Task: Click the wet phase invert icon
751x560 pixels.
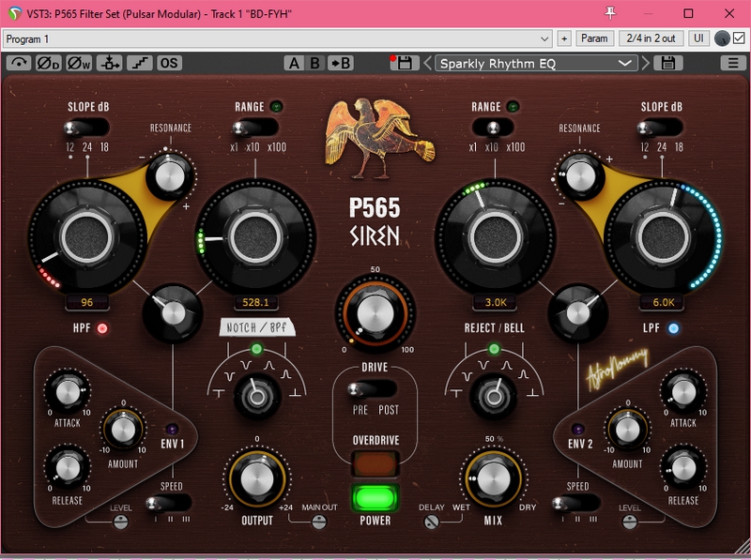Action: pos(79,63)
